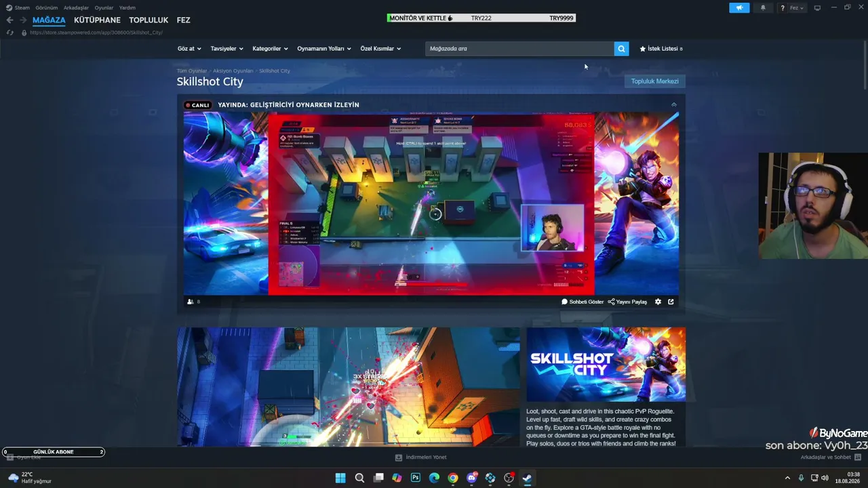The width and height of the screenshot is (868, 488).
Task: Switch to the KÜTÜPHANE tab
Action: [97, 20]
